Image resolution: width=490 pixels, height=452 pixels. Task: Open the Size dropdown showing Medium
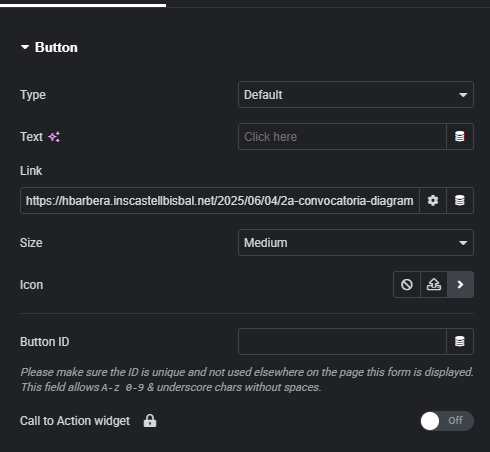[356, 243]
